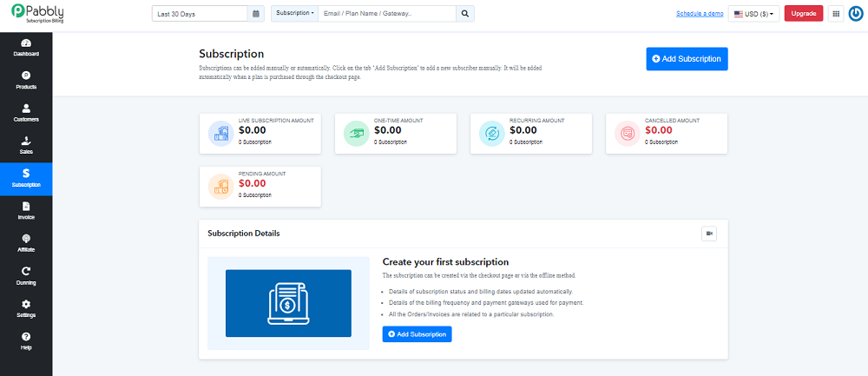868x376 pixels.
Task: Open Customers section in sidebar
Action: pos(26,114)
